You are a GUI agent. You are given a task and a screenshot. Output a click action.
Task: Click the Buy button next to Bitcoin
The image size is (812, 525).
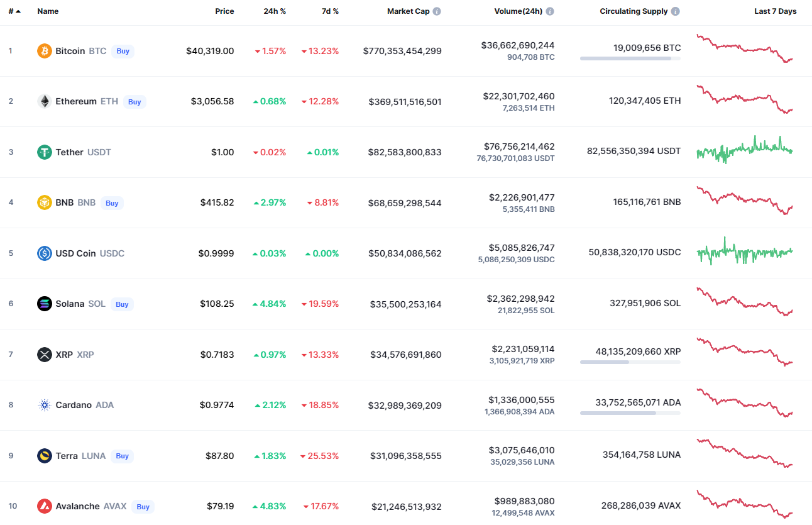pos(123,51)
